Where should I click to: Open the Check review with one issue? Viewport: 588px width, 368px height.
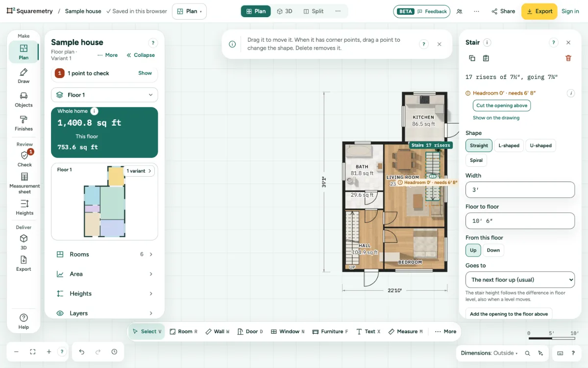click(x=24, y=159)
